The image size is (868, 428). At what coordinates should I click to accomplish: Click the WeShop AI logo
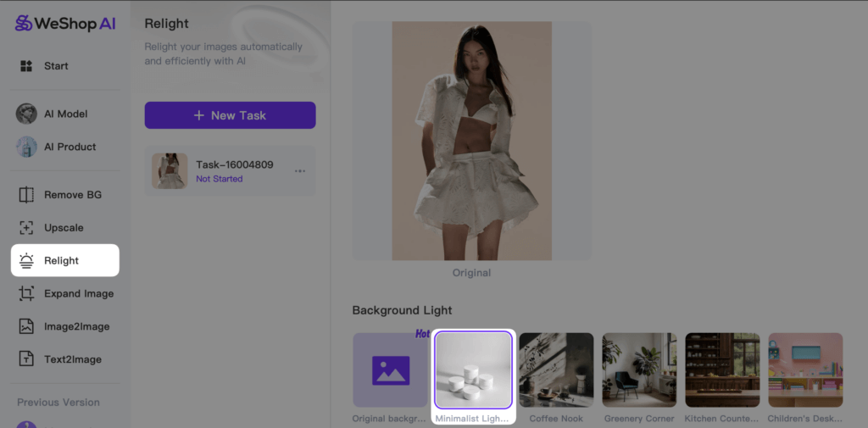[65, 23]
